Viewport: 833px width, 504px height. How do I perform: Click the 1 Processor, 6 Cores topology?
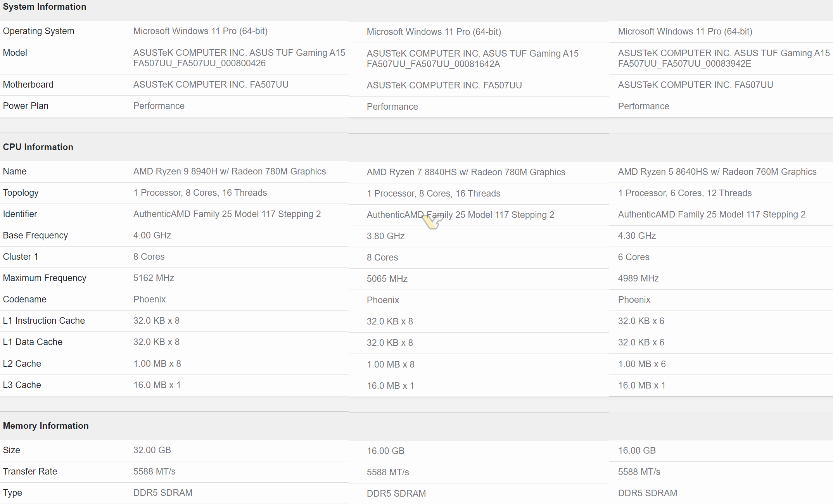coord(684,193)
